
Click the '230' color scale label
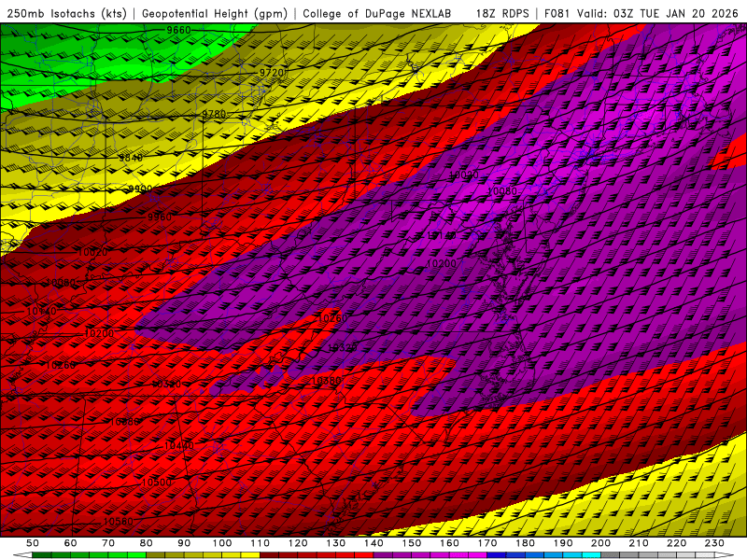point(714,543)
